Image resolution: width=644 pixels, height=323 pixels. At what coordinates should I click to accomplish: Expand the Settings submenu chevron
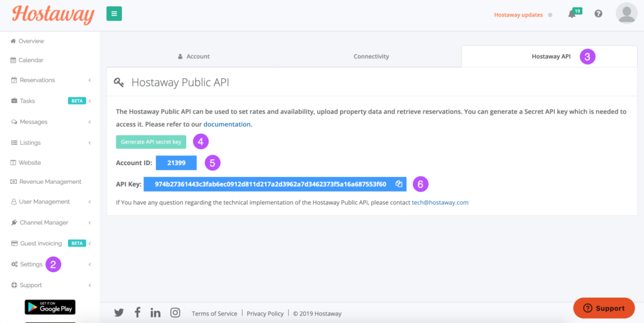[x=89, y=264]
